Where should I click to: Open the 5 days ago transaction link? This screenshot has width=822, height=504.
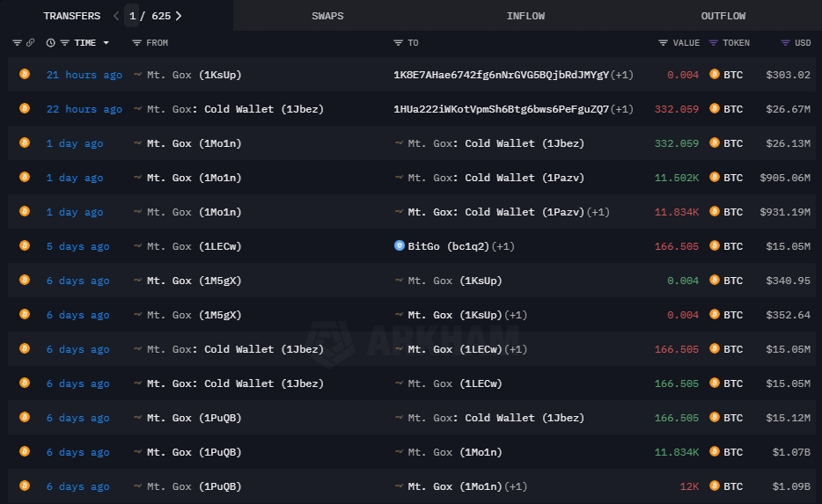click(77, 246)
